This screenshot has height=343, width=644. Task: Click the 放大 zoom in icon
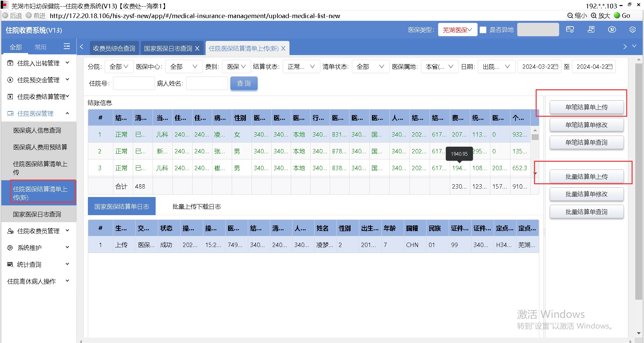(594, 15)
